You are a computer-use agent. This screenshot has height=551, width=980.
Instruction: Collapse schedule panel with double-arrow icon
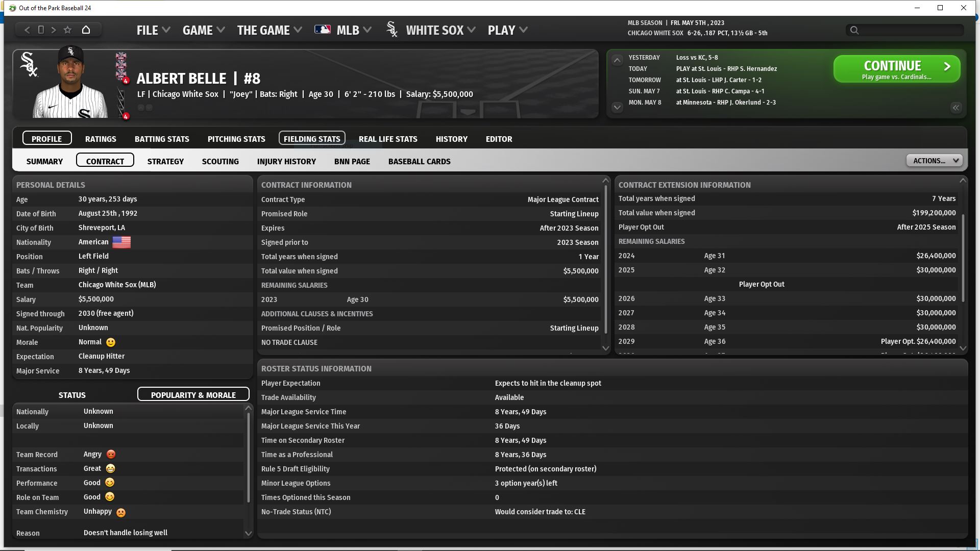(955, 108)
